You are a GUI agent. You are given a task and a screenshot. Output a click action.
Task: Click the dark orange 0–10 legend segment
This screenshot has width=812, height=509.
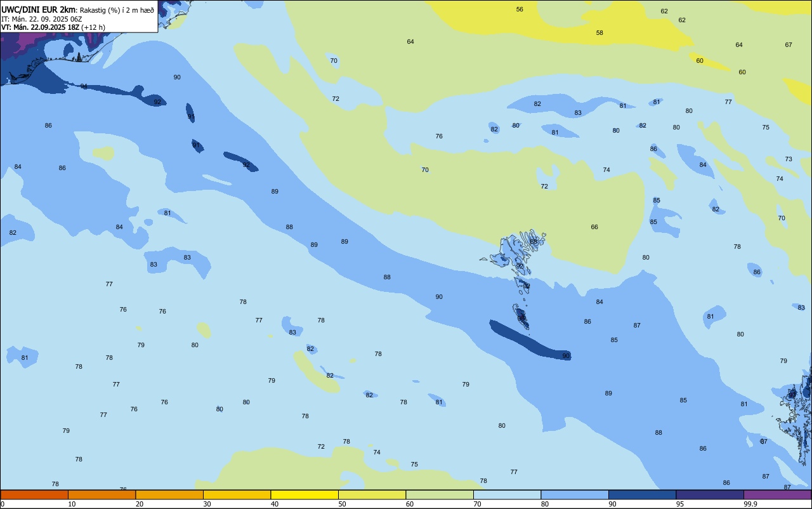[x=34, y=494]
